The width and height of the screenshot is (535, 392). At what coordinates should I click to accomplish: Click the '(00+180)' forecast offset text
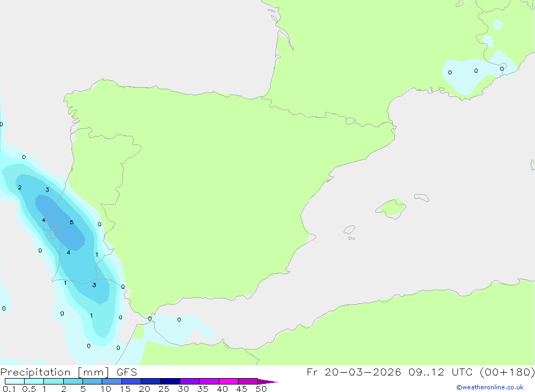click(507, 372)
